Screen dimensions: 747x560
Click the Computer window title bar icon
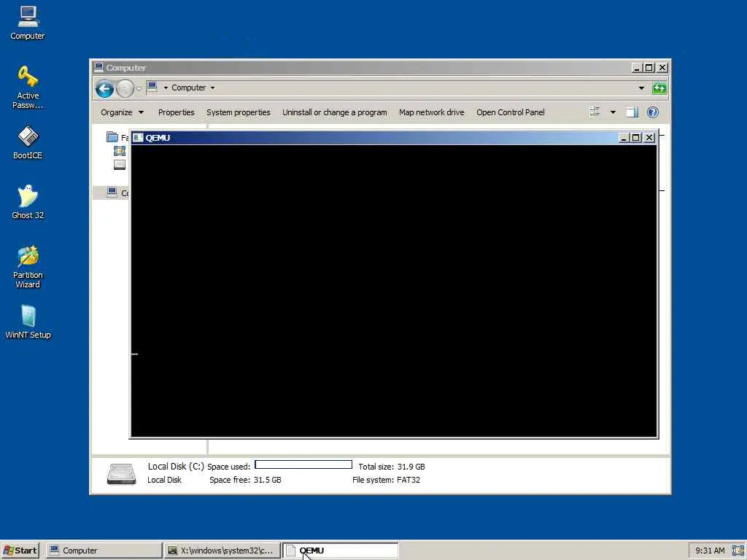(98, 67)
